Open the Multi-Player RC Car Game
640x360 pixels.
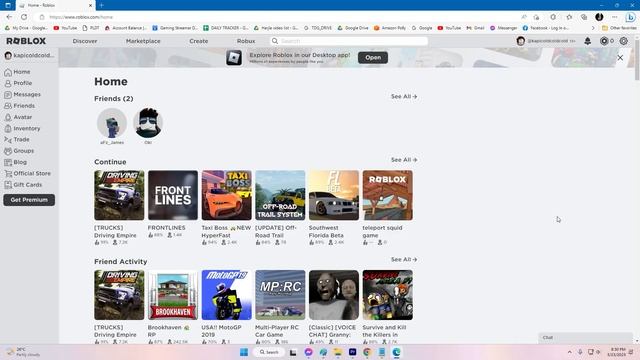point(280,295)
